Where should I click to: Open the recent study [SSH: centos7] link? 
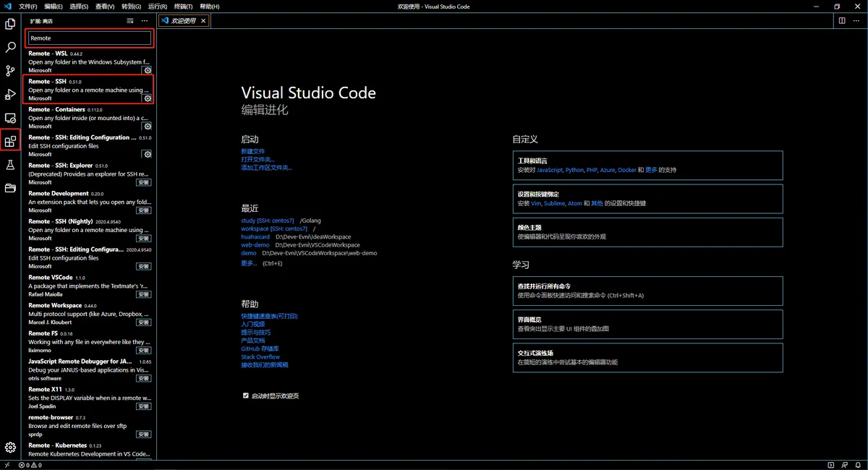[x=268, y=221]
